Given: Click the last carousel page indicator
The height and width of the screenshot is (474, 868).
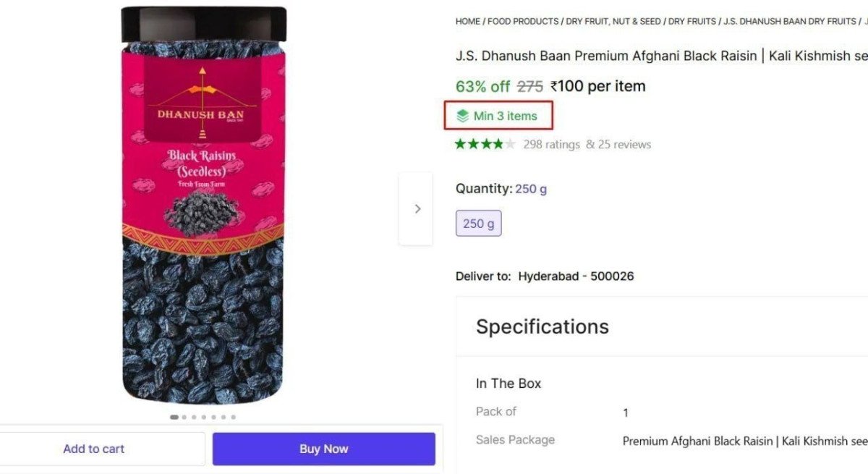Looking at the screenshot, I should (x=234, y=417).
